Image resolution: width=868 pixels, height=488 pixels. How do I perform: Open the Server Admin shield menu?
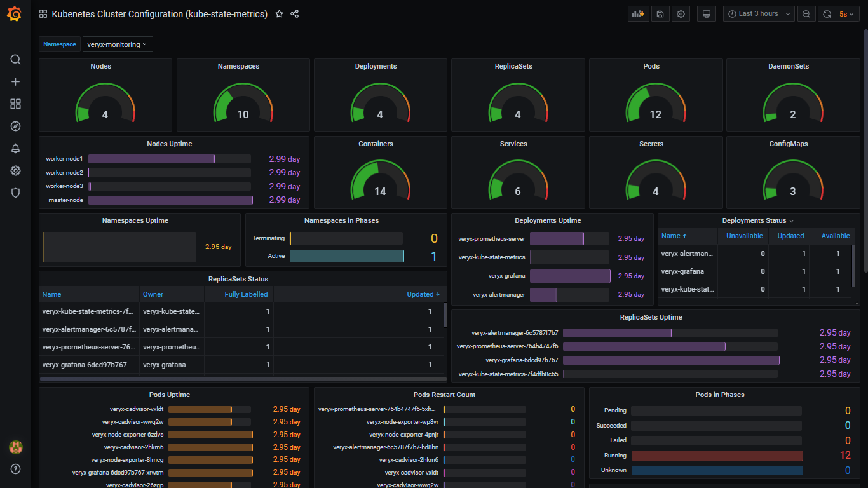click(x=15, y=193)
